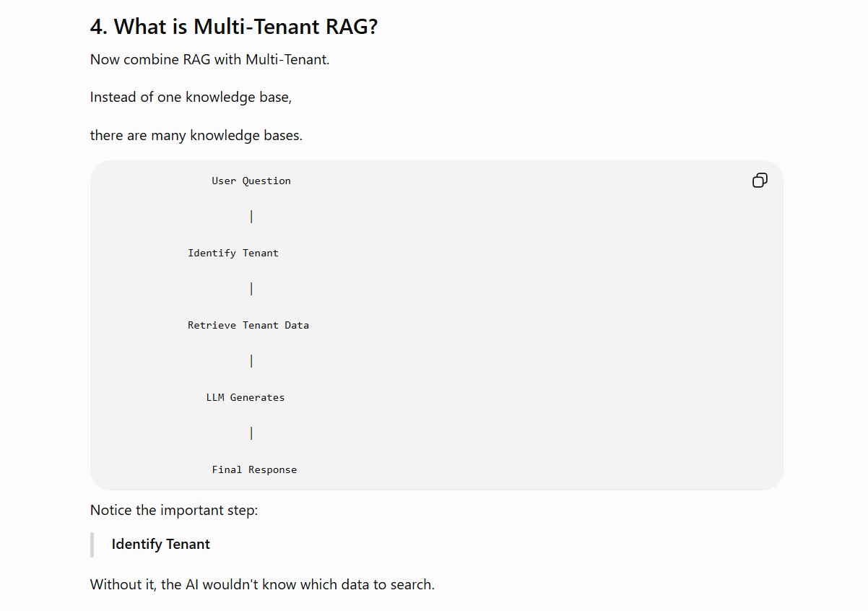This screenshot has width=868, height=611.
Task: Click the connector below 'Retrieve Tenant Data'
Action: coord(251,361)
